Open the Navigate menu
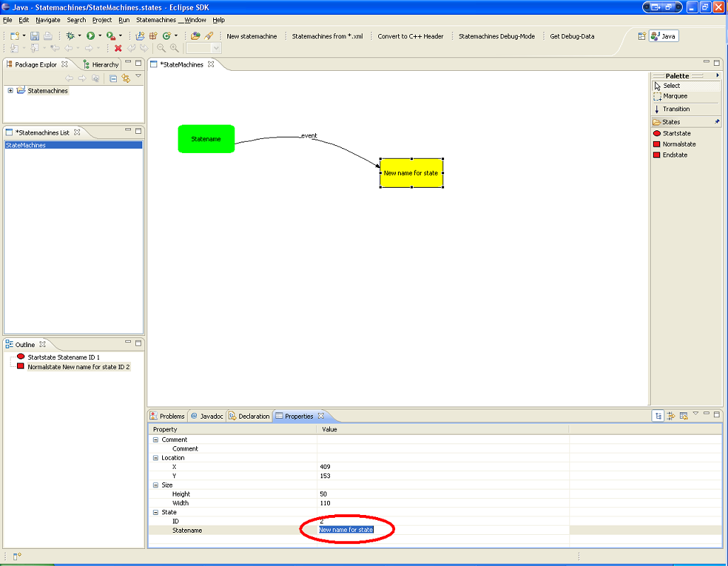Viewport: 728px width, 566px height. coord(48,20)
